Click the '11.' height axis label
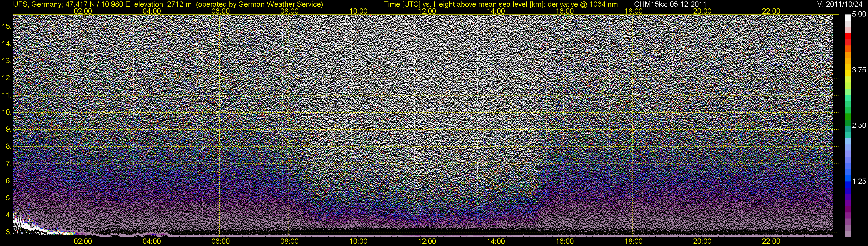Image resolution: width=868 pixels, height=246 pixels. point(7,96)
